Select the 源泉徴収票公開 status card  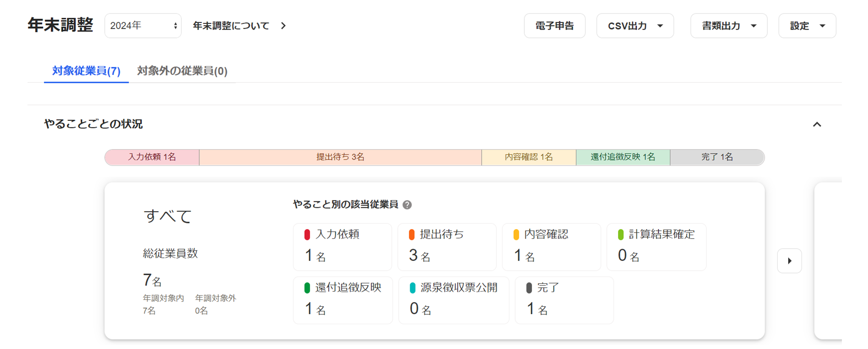454,300
